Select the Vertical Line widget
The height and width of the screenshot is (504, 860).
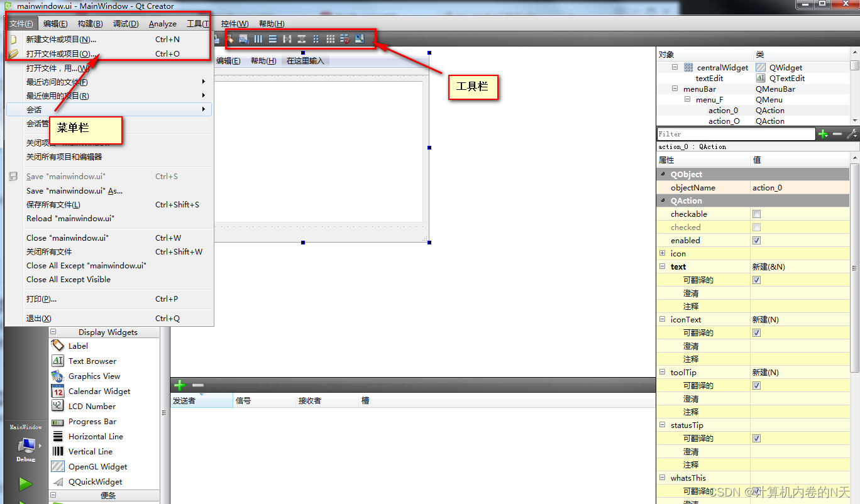point(90,451)
